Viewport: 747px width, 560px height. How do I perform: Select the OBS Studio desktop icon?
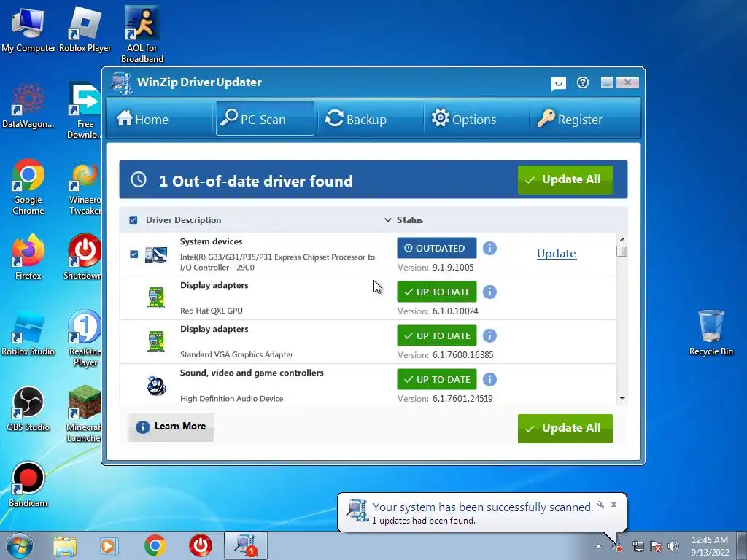[x=28, y=409]
